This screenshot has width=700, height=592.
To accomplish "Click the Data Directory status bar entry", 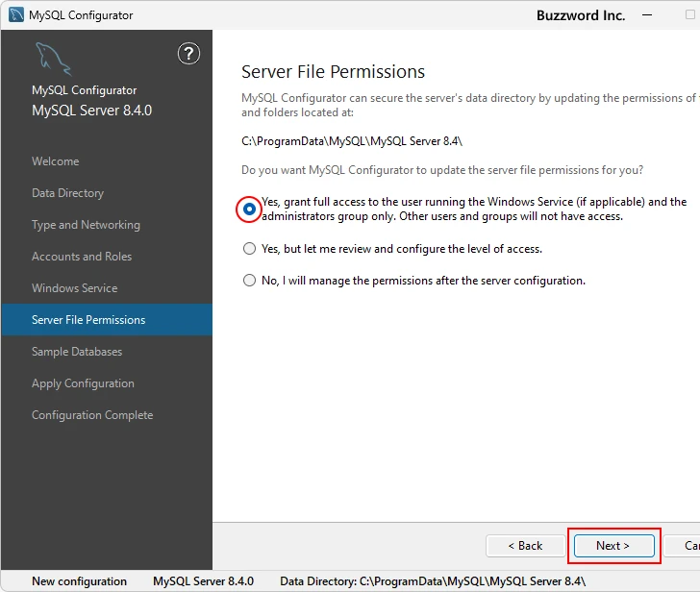I will pyautogui.click(x=433, y=581).
